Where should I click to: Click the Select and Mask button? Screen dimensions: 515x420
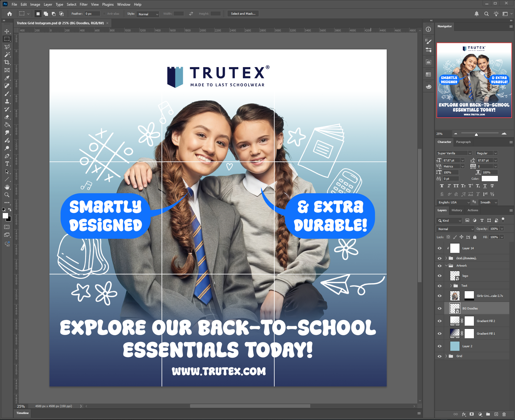click(243, 14)
